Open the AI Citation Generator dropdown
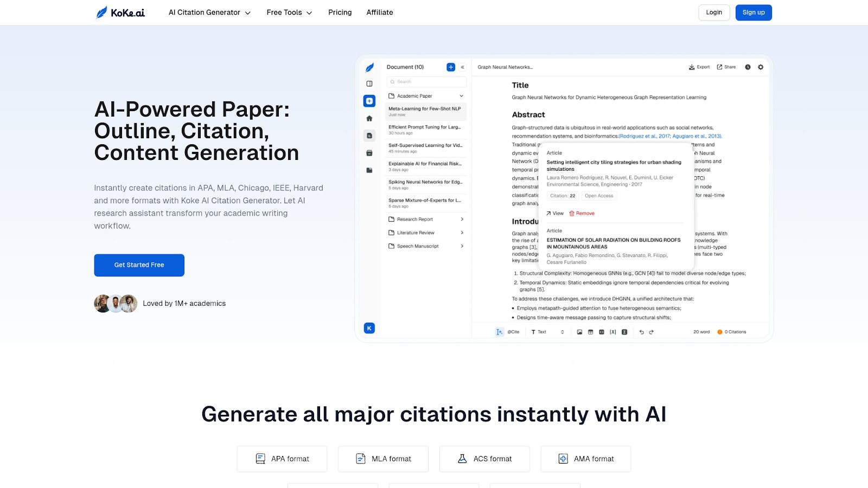868x488 pixels. click(209, 12)
